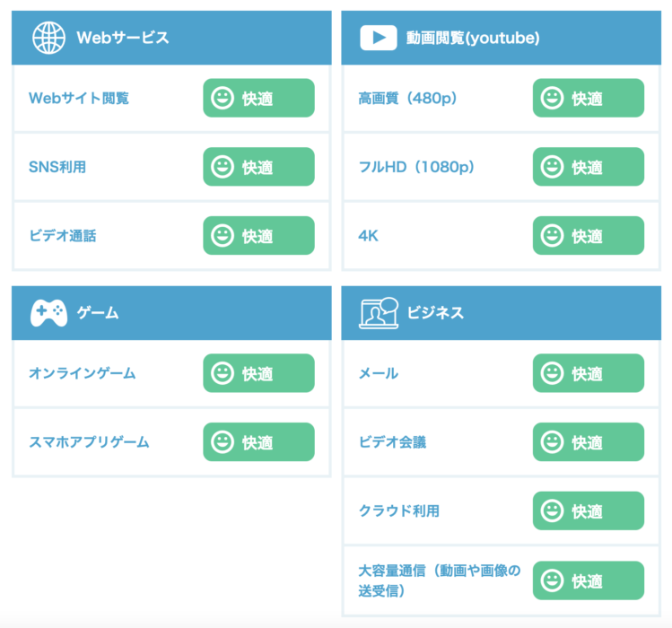Screen dimensions: 672x628
Task: Click the ビデオ通話 label
Action: (63, 236)
